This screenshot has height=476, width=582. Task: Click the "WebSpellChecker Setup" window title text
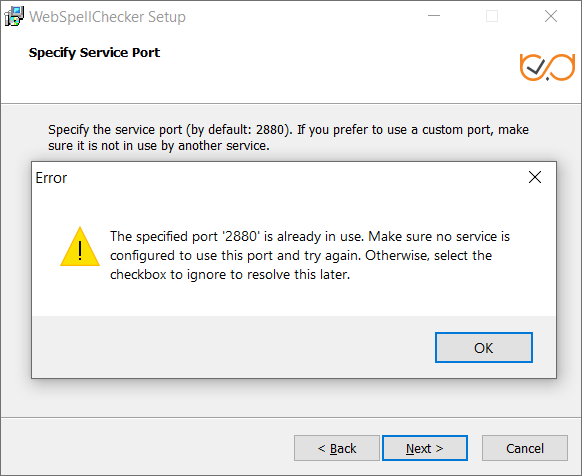[107, 17]
